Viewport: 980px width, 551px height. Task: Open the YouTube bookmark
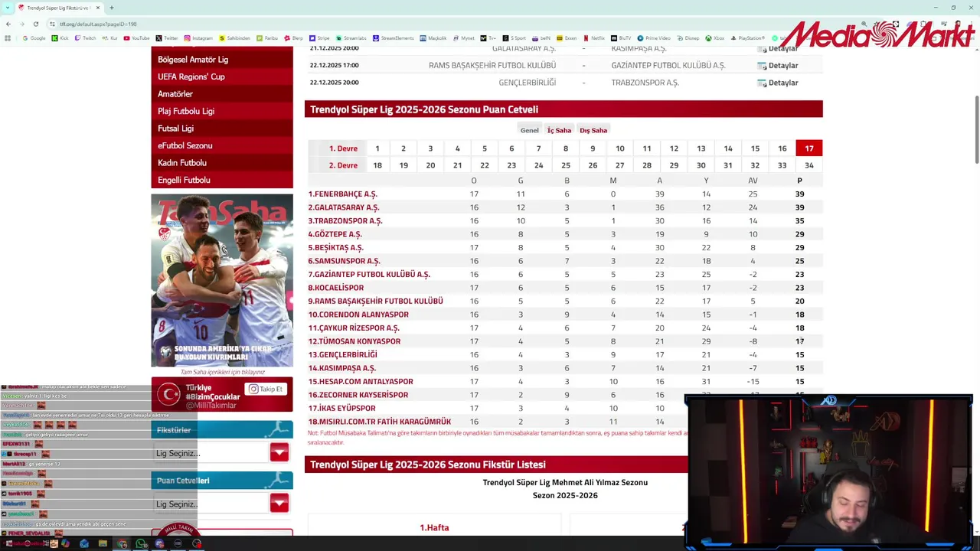[x=137, y=37]
